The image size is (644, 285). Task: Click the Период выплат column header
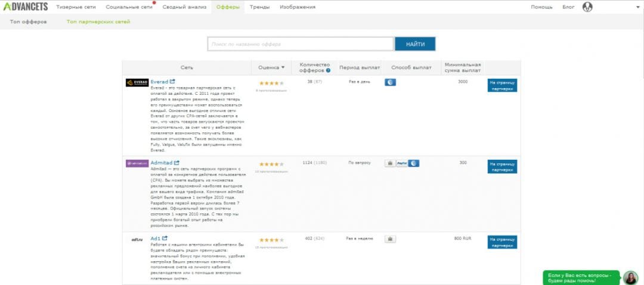360,68
